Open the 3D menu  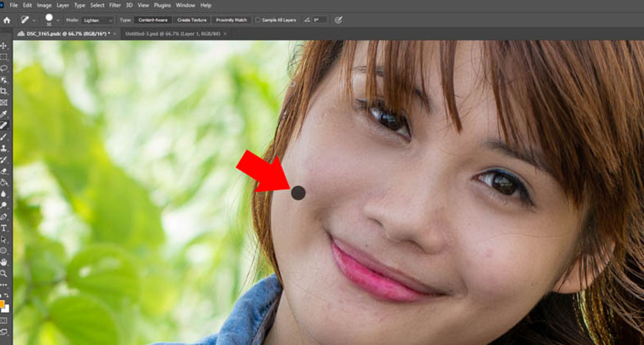coord(130,5)
